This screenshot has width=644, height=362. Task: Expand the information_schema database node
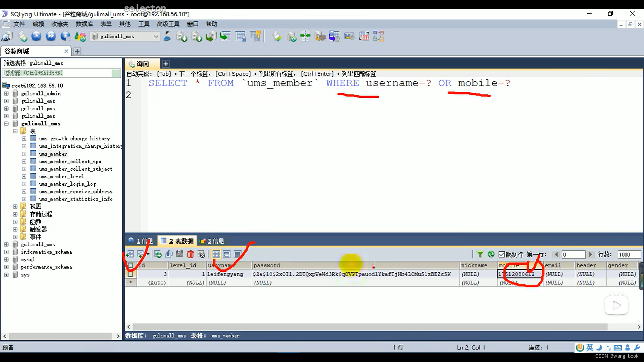6,252
